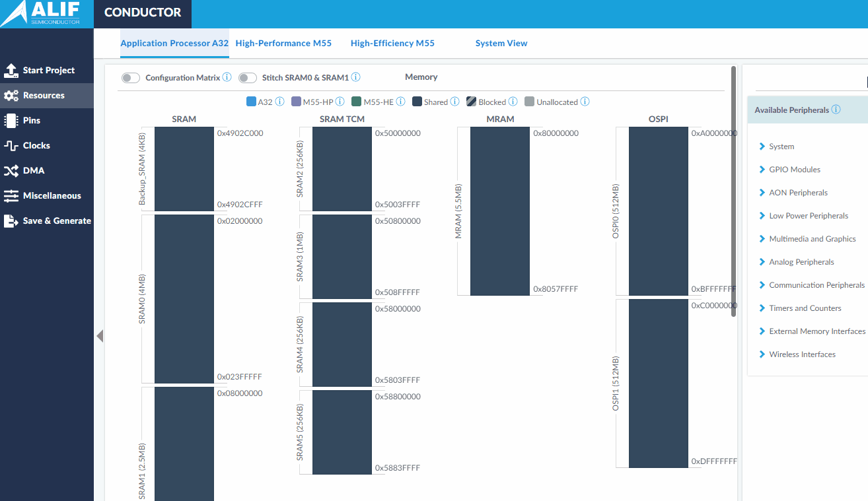Click the Start Project upload icon
This screenshot has height=501, width=868.
pos(11,70)
